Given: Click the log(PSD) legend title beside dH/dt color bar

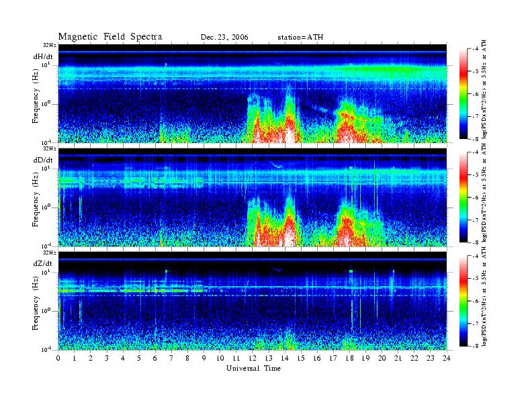Looking at the screenshot, I should [x=484, y=89].
